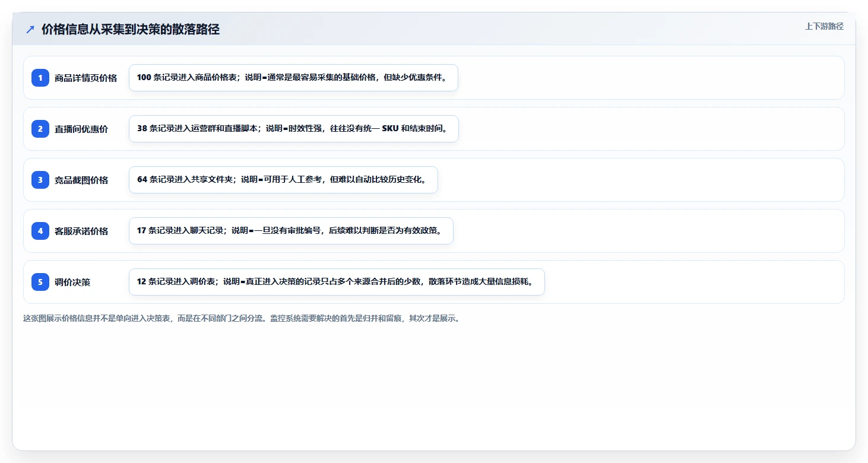The image size is (868, 463).
Task: Click the footer caption starting 这张图展示价格信息
Action: coord(242,318)
